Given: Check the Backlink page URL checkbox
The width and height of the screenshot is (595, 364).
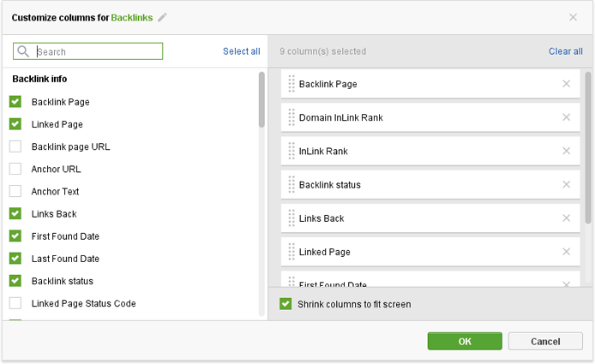Looking at the screenshot, I should pyautogui.click(x=15, y=146).
